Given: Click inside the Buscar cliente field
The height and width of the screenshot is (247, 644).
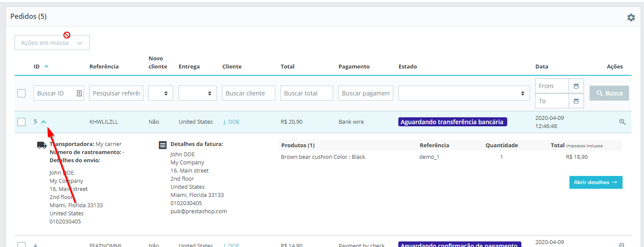Looking at the screenshot, I should pos(248,93).
